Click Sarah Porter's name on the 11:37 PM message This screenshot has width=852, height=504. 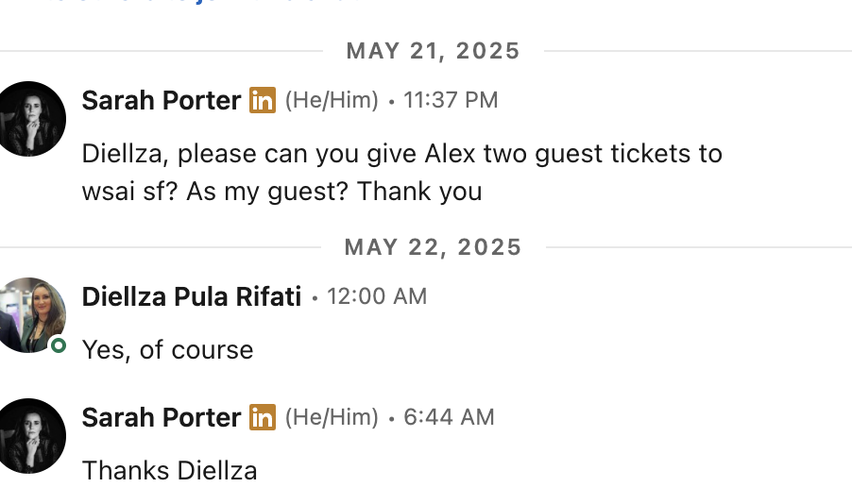(162, 100)
